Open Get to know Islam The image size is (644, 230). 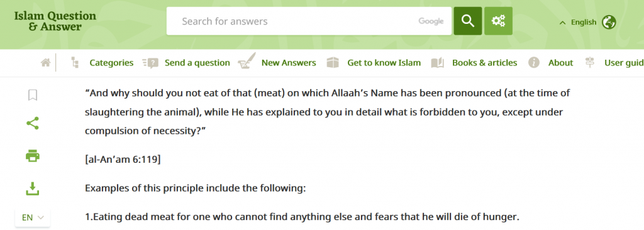pyautogui.click(x=384, y=63)
